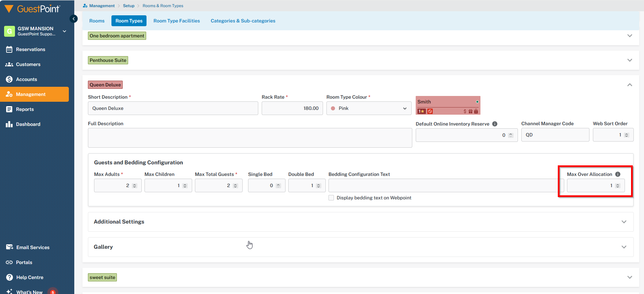
Task: Adjust the Max Over Allocation stepper
Action: [x=618, y=186]
